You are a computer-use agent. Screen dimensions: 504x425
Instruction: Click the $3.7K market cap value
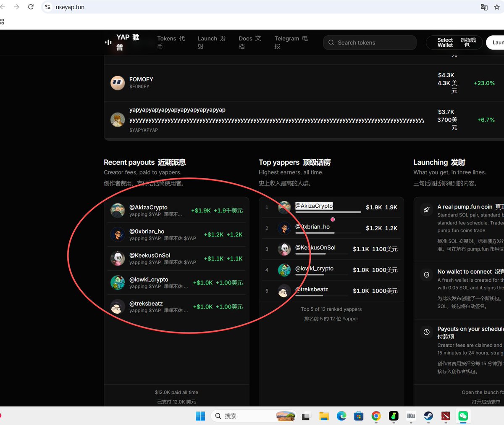point(446,112)
